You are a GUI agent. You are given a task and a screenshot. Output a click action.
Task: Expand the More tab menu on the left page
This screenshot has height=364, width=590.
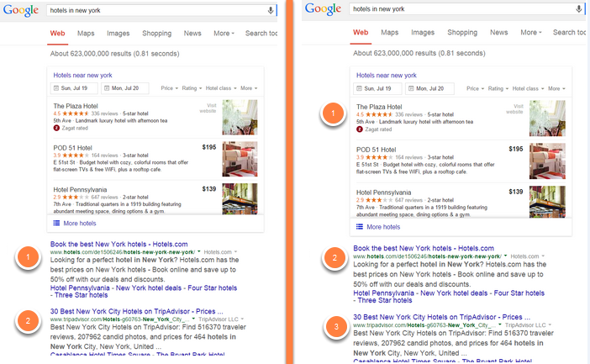click(224, 33)
